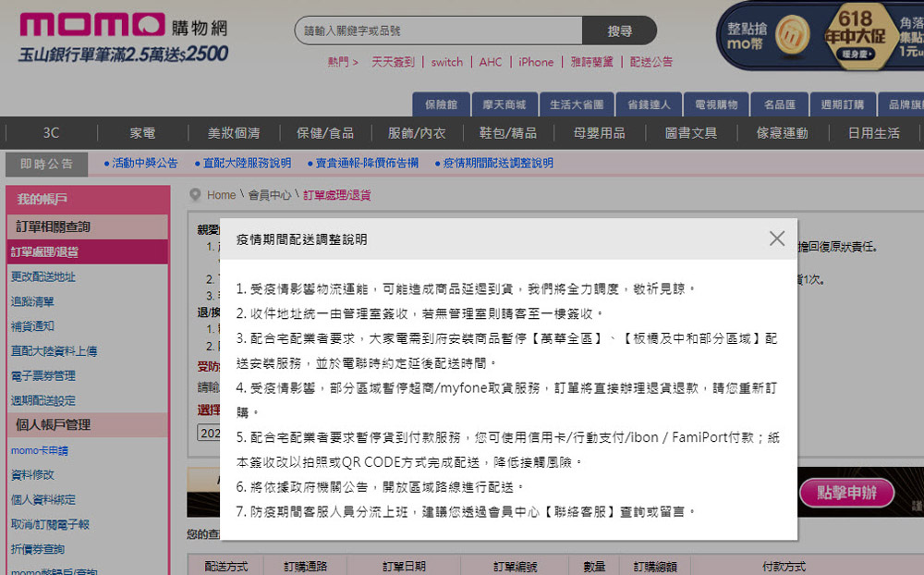Open 更改配送地址 in the sidebar

[x=43, y=276]
